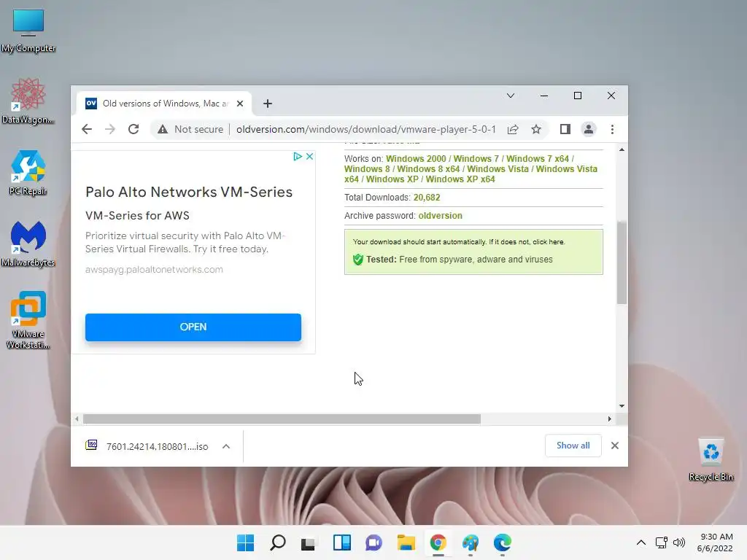Open the DataWagon desktop shortcut

[x=28, y=101]
